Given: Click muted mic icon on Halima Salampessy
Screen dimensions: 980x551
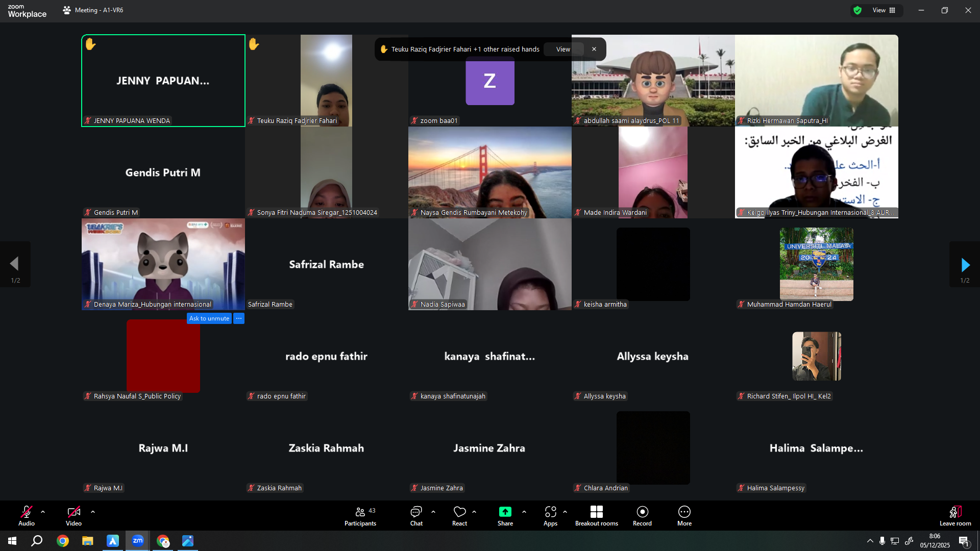Looking at the screenshot, I should (741, 488).
